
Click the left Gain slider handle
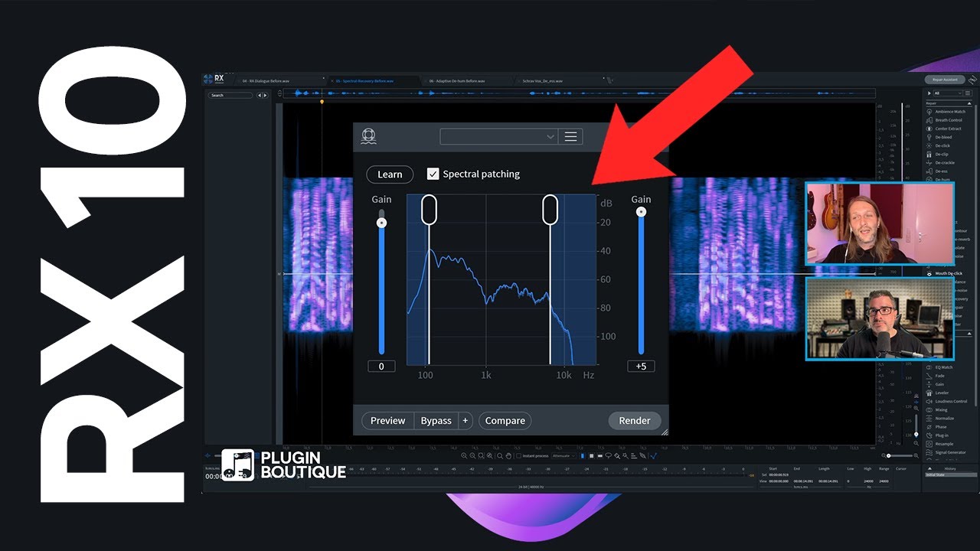pos(381,223)
